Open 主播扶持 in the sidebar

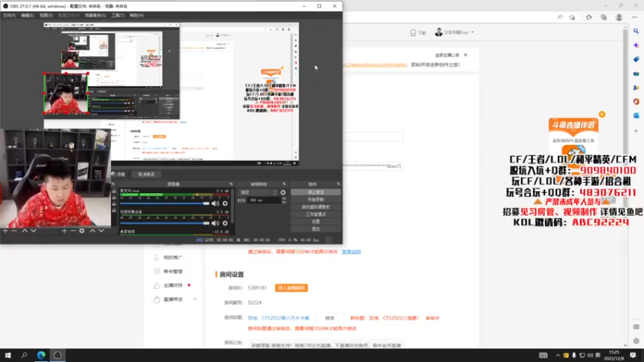(172, 286)
